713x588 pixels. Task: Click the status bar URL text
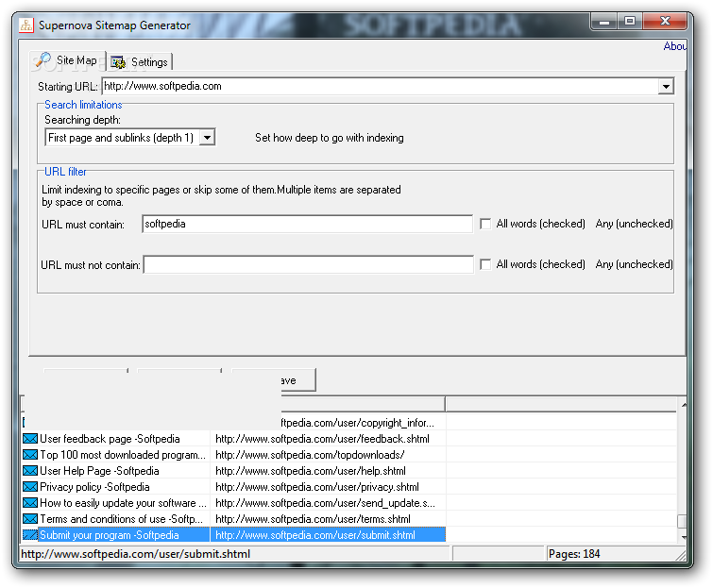click(135, 554)
